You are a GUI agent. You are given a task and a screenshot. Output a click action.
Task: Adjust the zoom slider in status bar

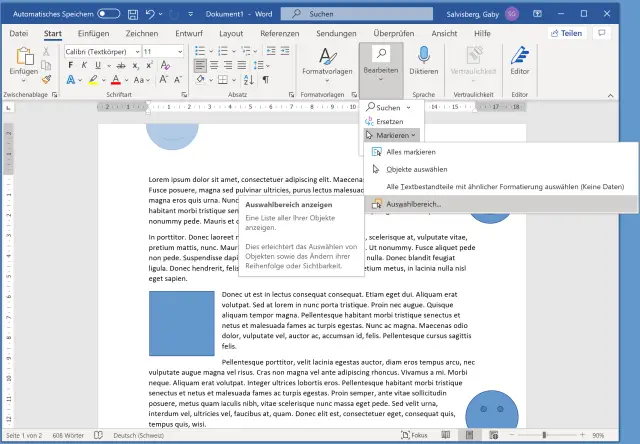(x=570, y=436)
